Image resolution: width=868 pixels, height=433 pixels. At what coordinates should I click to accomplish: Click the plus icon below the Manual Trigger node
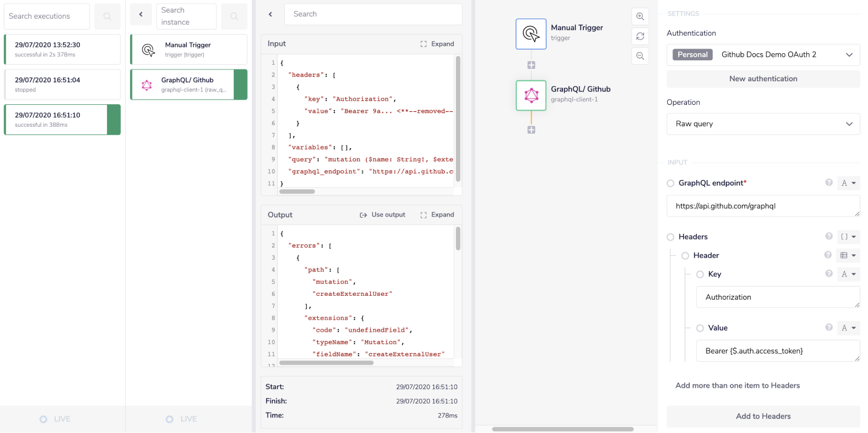531,65
